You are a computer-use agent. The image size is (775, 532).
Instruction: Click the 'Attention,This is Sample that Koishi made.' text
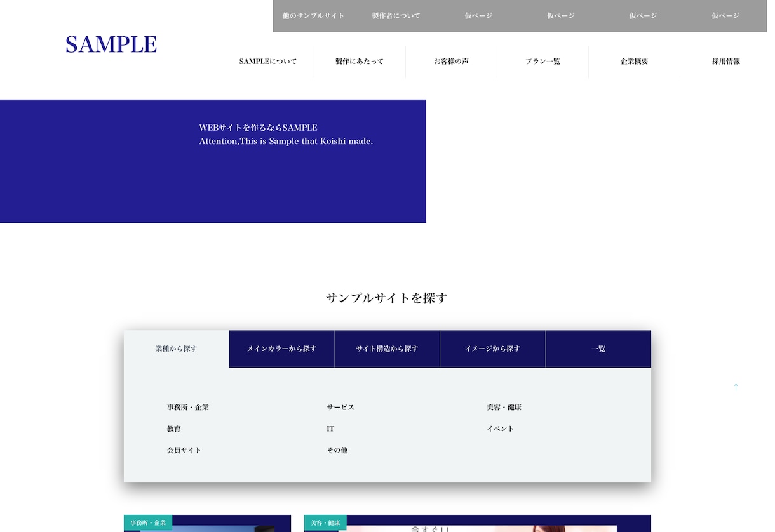pyautogui.click(x=286, y=141)
